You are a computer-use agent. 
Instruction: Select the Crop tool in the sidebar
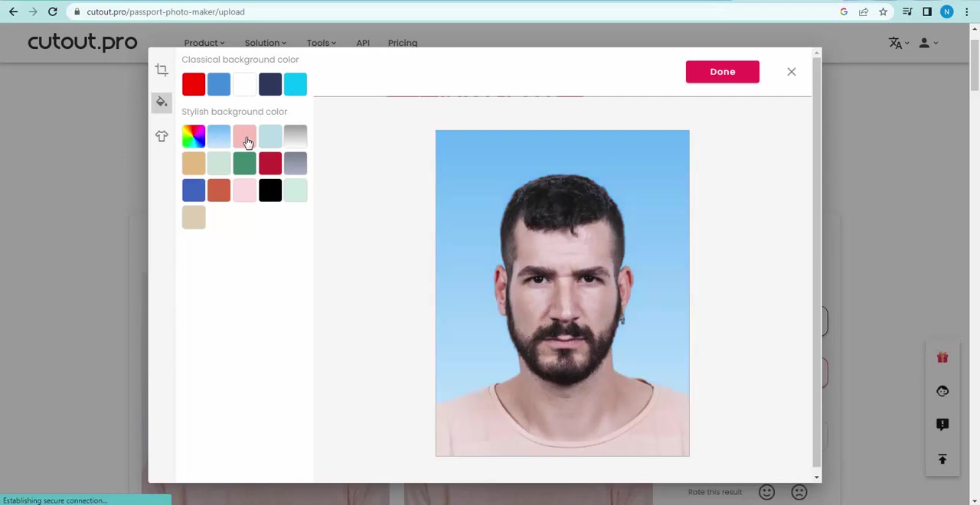pyautogui.click(x=162, y=70)
